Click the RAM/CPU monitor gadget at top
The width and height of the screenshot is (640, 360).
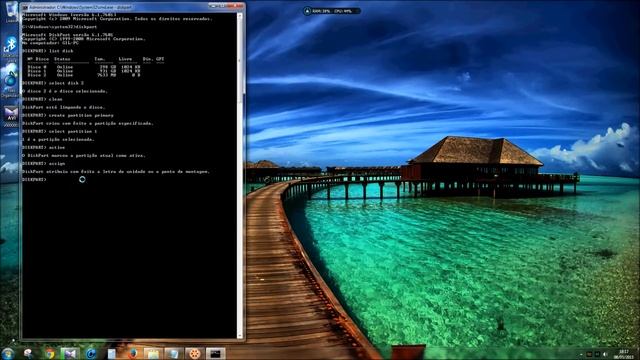(x=331, y=11)
